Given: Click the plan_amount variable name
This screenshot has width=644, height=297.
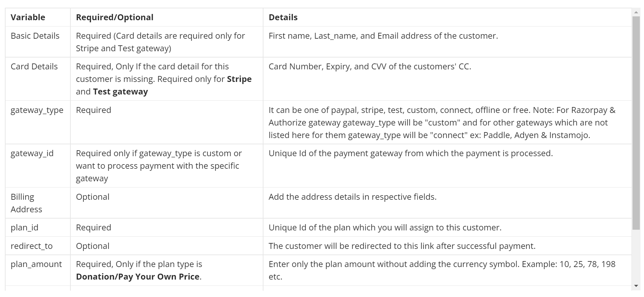Looking at the screenshot, I should (36, 264).
